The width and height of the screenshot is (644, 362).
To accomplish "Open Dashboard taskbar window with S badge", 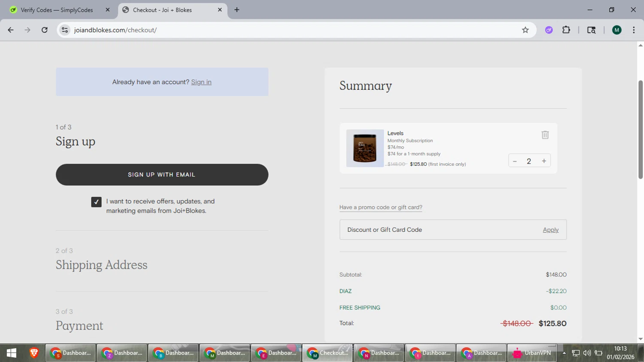I will click(x=70, y=353).
